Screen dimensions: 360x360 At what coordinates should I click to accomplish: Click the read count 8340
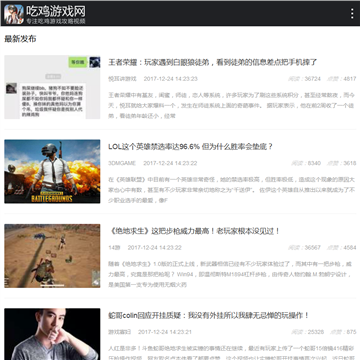point(314,163)
